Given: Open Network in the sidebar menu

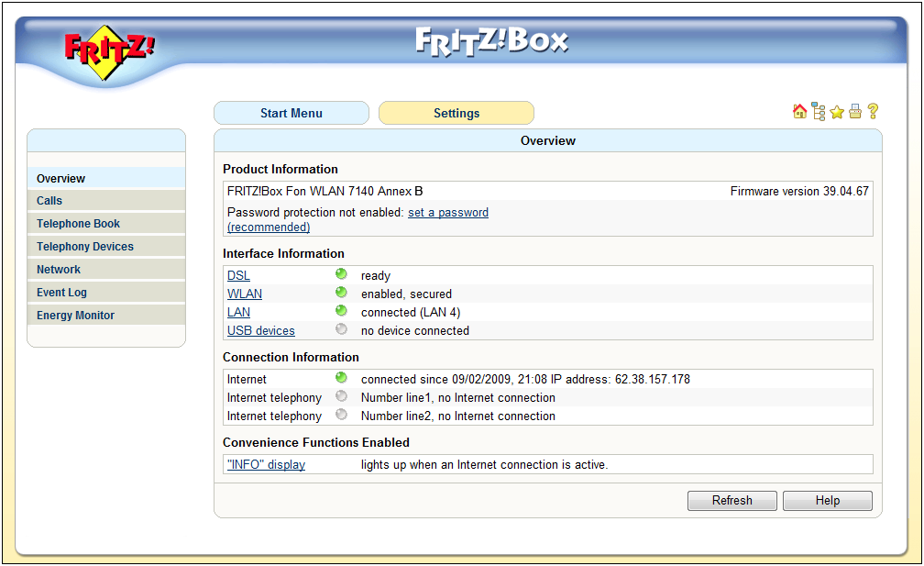Looking at the screenshot, I should click(106, 270).
